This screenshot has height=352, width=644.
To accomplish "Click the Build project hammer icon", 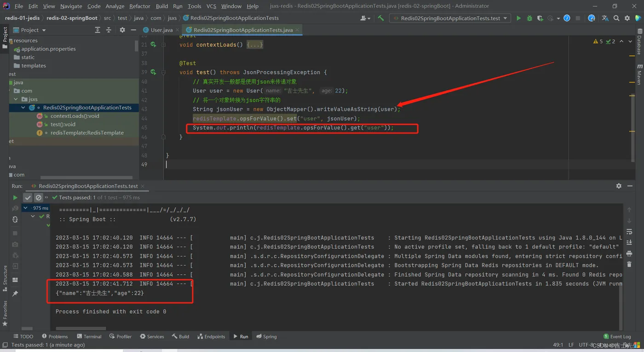I will pyautogui.click(x=381, y=18).
